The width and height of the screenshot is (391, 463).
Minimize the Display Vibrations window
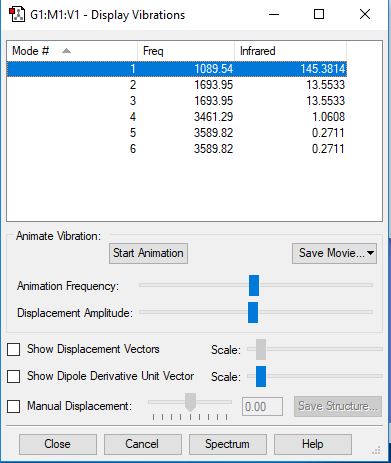[274, 14]
